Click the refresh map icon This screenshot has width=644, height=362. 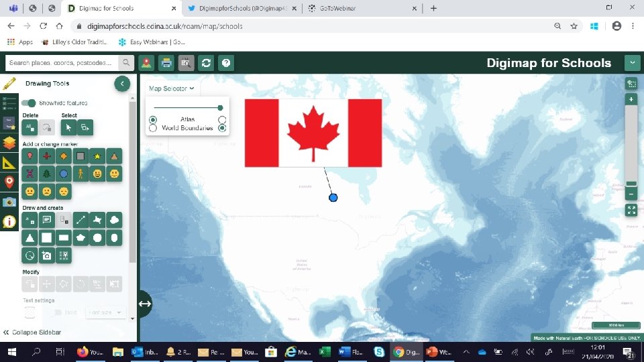(206, 63)
